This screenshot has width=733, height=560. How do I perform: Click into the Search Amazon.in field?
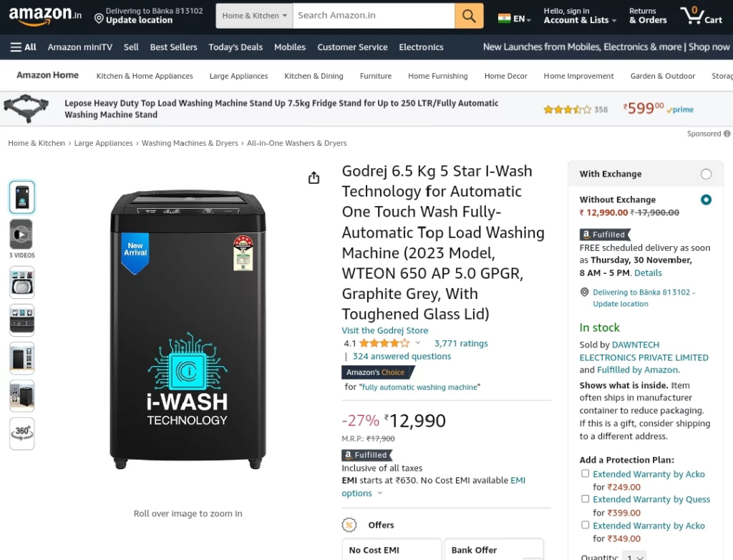374,16
